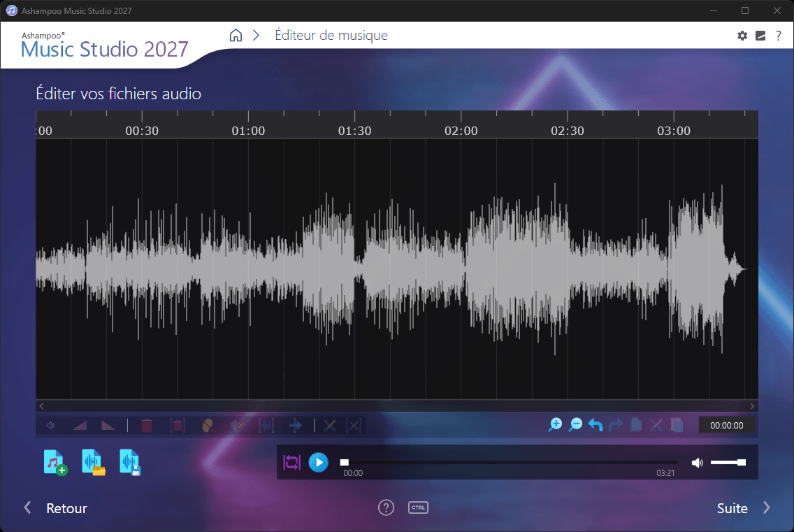The width and height of the screenshot is (794, 532).
Task: Save the audio file
Action: point(130,462)
